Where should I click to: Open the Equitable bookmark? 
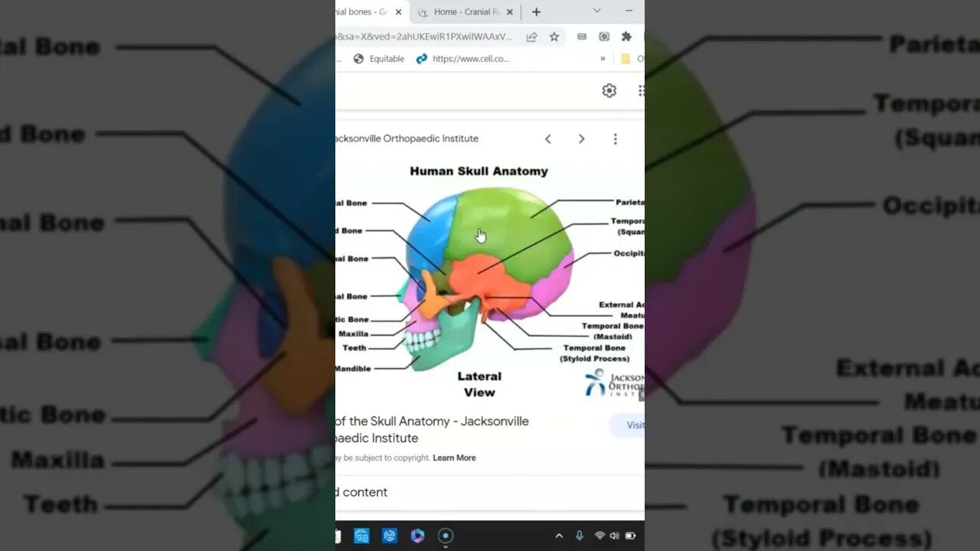[379, 59]
